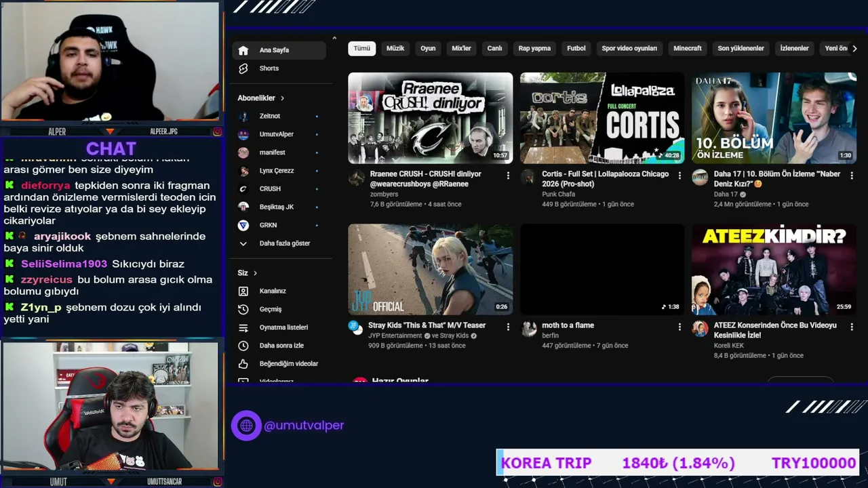Play Raaenee CRUSH! dinliyor thumbnail

pos(431,118)
